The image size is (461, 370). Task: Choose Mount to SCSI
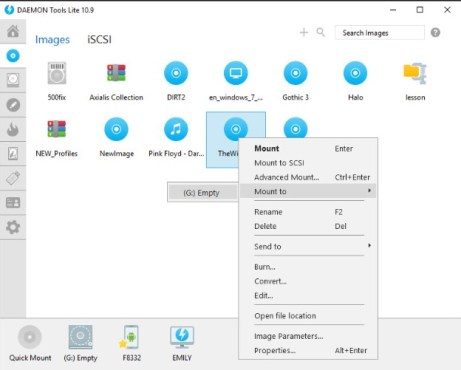coord(308,163)
